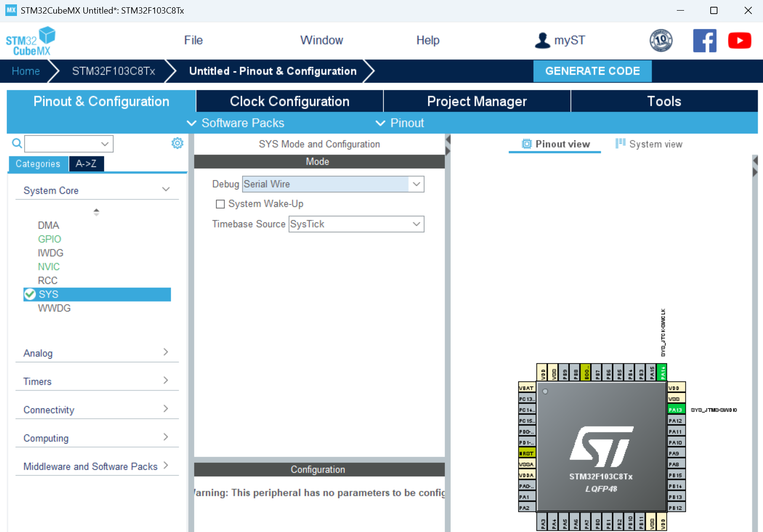The image size is (763, 532).
Task: Open the categories settings gear icon
Action: tap(178, 143)
